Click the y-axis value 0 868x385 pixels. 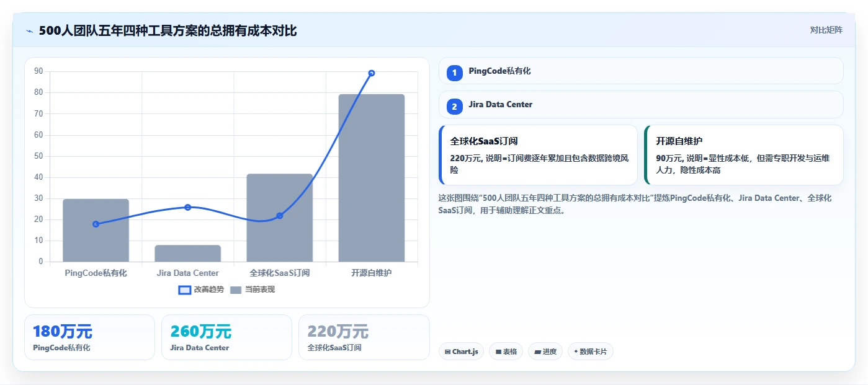tap(41, 262)
